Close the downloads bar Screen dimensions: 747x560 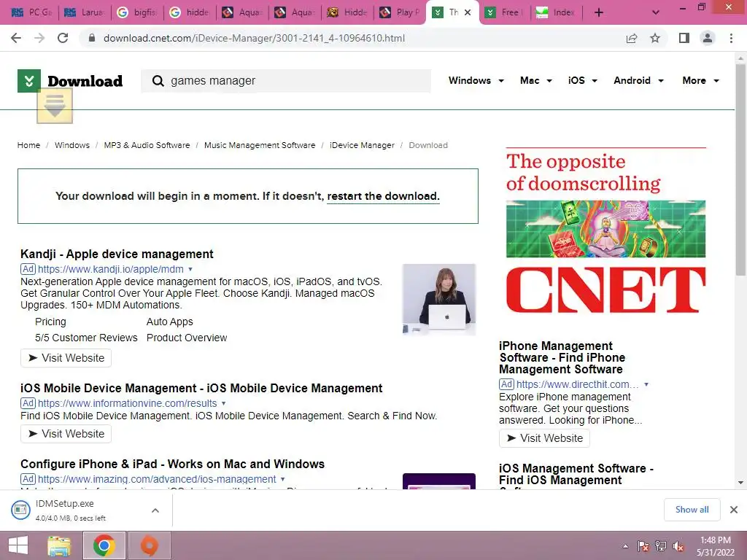(734, 510)
